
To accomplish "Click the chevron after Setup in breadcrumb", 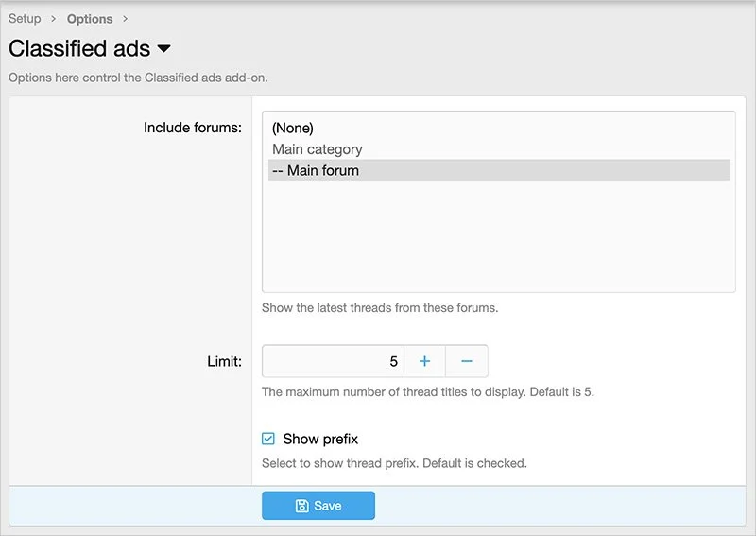I will (54, 19).
